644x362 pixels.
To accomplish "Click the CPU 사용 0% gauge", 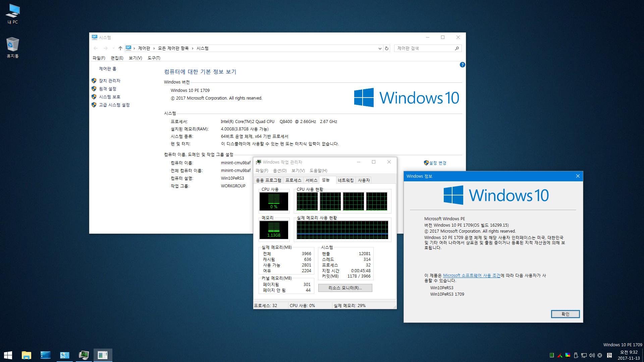I will coord(274,201).
